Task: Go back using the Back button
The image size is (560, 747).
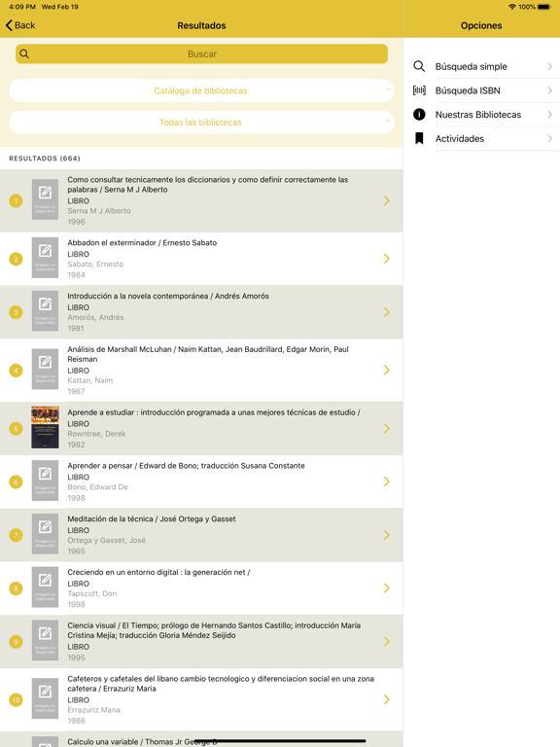Action: [x=20, y=25]
